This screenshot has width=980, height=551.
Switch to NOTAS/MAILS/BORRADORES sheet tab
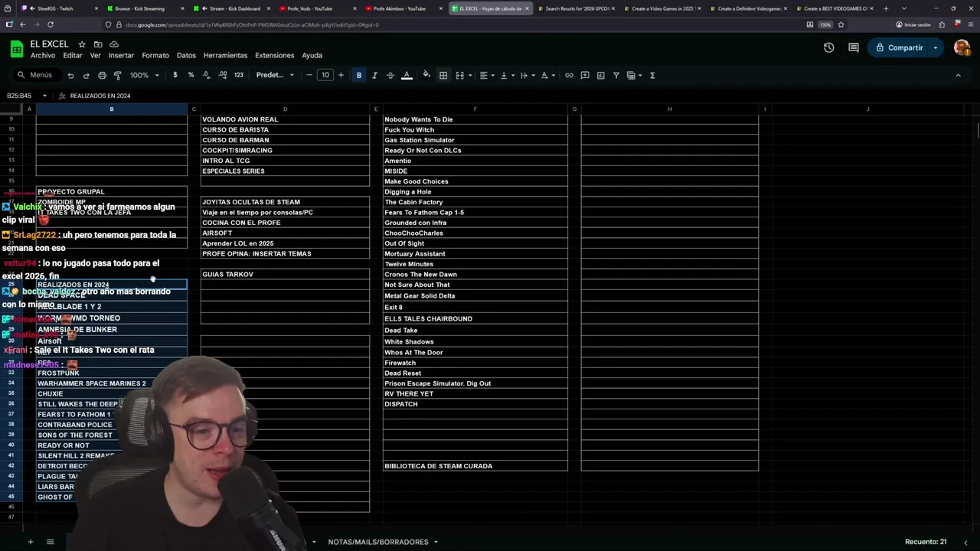(378, 542)
